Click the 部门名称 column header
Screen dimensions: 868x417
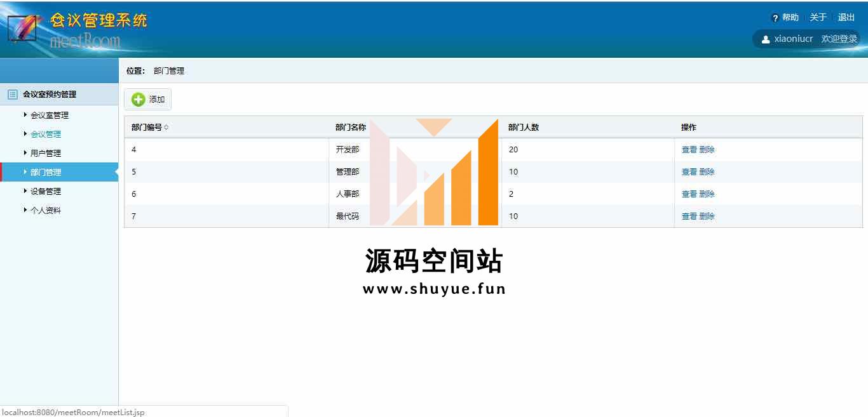tap(415, 128)
